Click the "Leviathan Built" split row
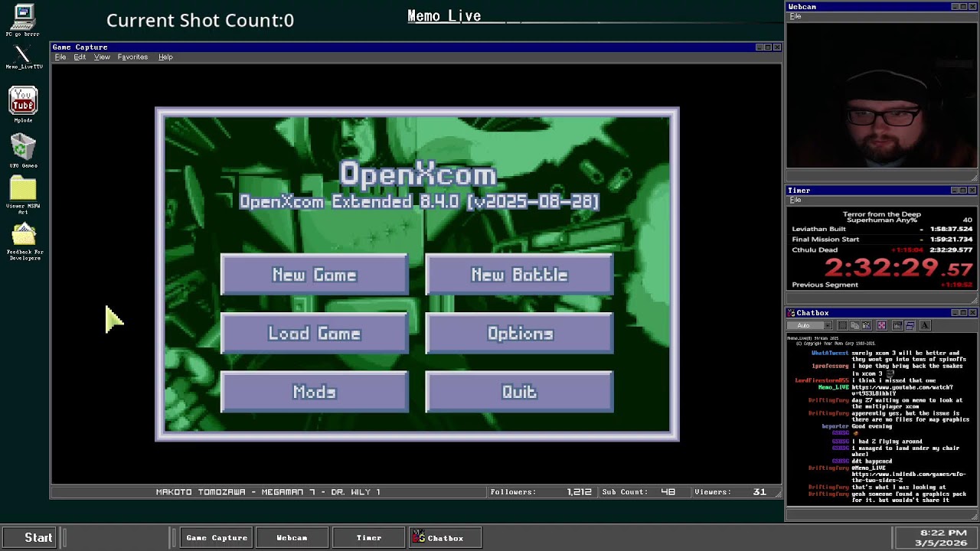The image size is (980, 551). (882, 229)
